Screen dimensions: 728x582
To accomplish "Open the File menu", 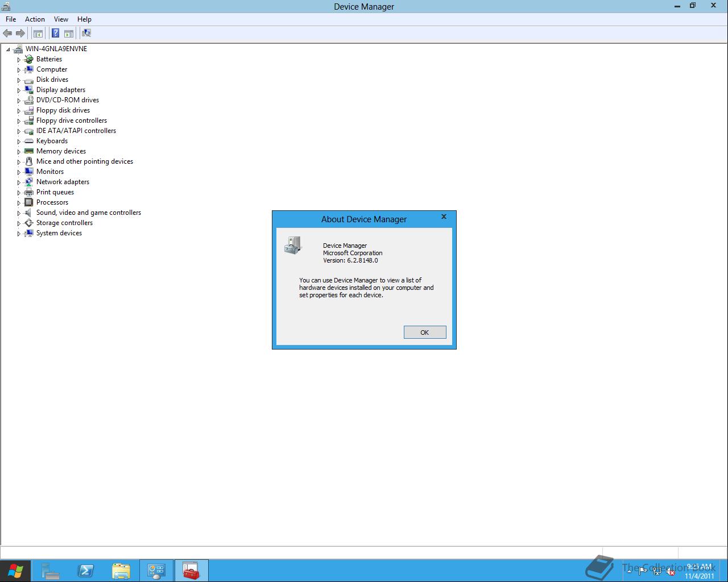I will coord(11,19).
